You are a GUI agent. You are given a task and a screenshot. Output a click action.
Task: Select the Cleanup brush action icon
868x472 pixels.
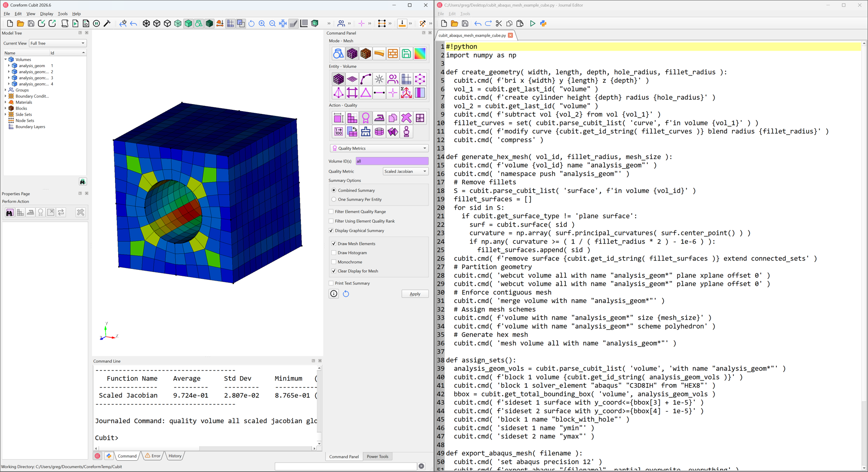(x=365, y=132)
